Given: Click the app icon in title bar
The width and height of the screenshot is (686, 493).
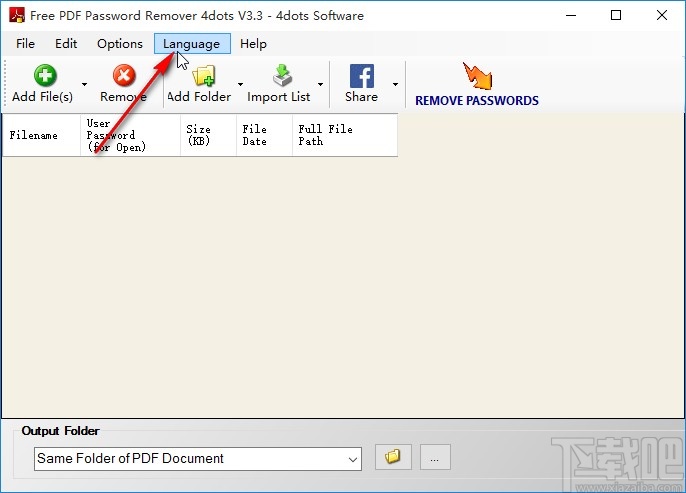Looking at the screenshot, I should [17, 15].
